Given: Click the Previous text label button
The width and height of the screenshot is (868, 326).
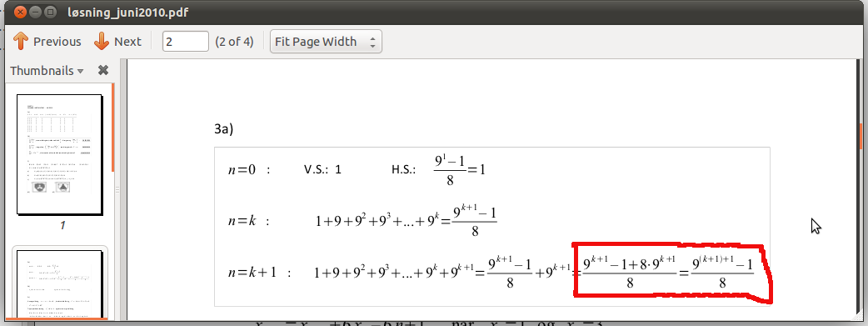Looking at the screenshot, I should click(57, 42).
